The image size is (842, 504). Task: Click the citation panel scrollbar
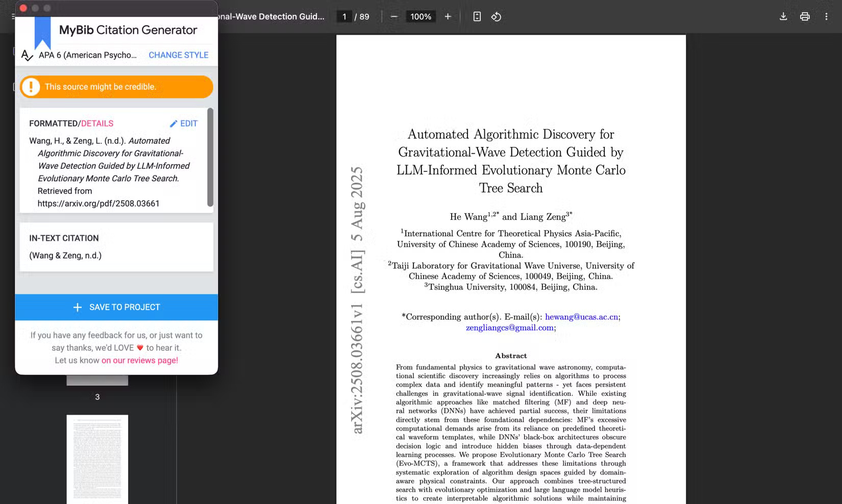[x=210, y=157]
